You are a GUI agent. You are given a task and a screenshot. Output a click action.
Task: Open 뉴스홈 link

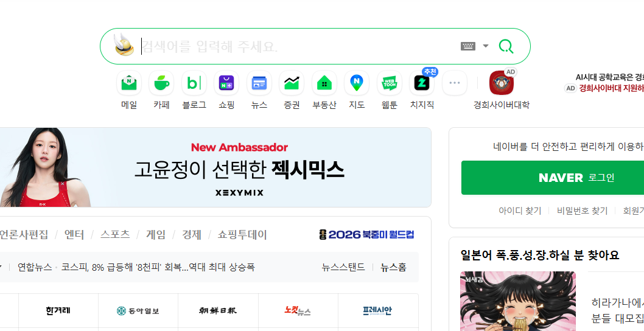(393, 267)
